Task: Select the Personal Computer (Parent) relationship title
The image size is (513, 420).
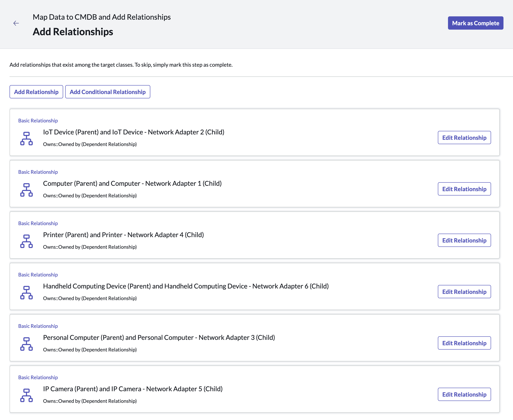Action: (159, 338)
